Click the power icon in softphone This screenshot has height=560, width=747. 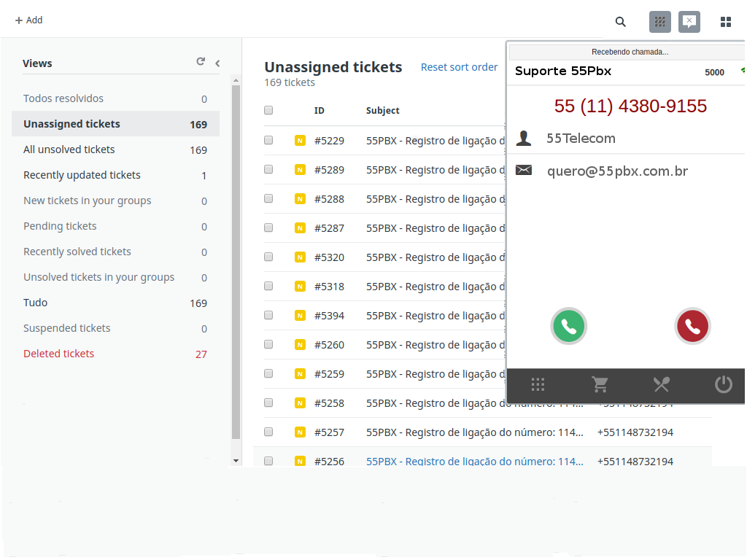coord(723,384)
